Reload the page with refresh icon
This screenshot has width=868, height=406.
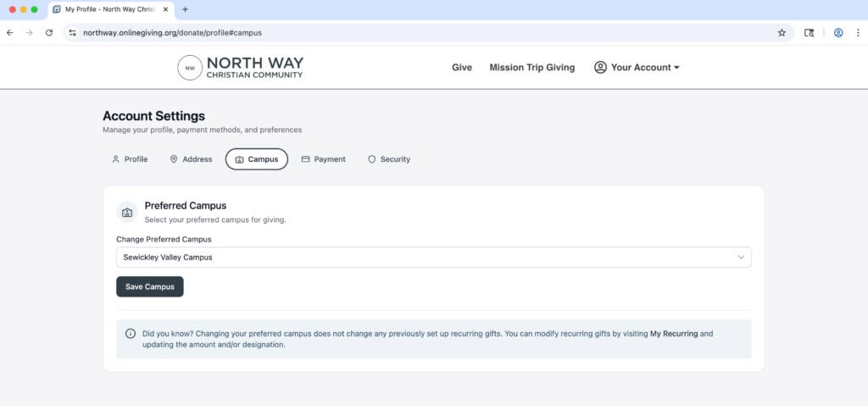pyautogui.click(x=49, y=32)
